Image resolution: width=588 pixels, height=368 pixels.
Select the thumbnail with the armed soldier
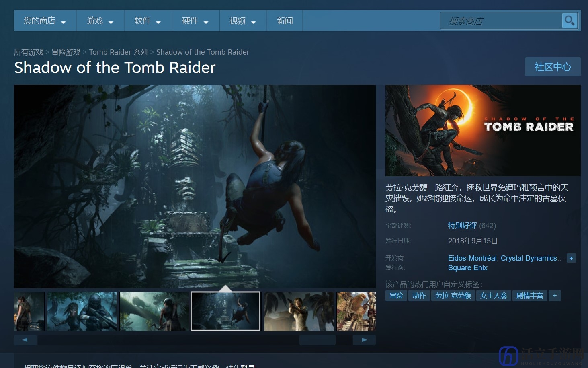[82, 312]
